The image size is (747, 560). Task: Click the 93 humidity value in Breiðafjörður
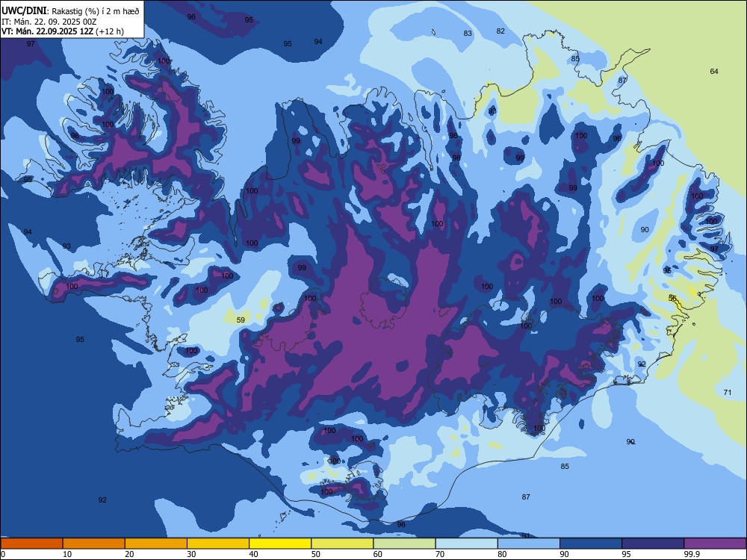point(66,246)
